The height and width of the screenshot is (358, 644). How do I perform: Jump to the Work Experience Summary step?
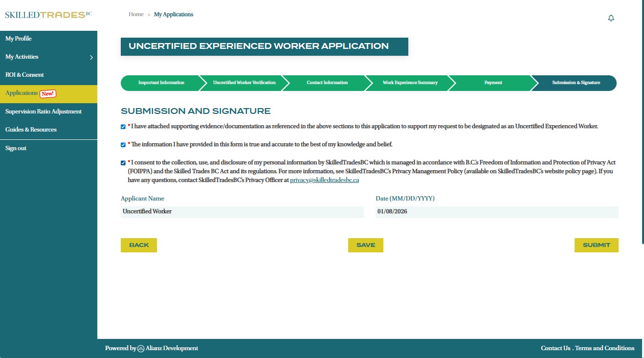point(410,83)
